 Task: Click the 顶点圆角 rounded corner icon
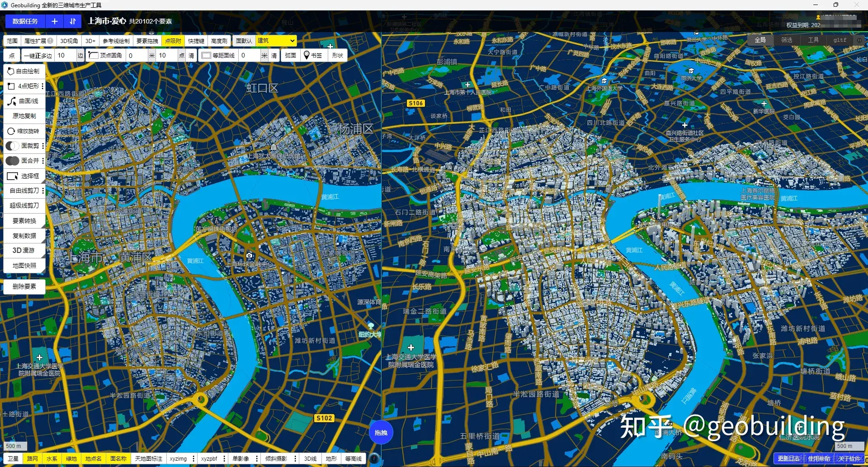(x=93, y=55)
